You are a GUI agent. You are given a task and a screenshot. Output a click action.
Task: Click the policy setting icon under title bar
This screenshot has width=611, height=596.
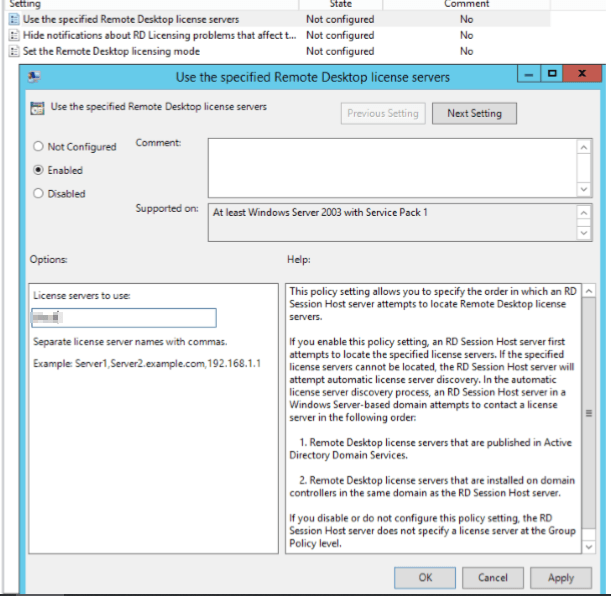[37, 108]
